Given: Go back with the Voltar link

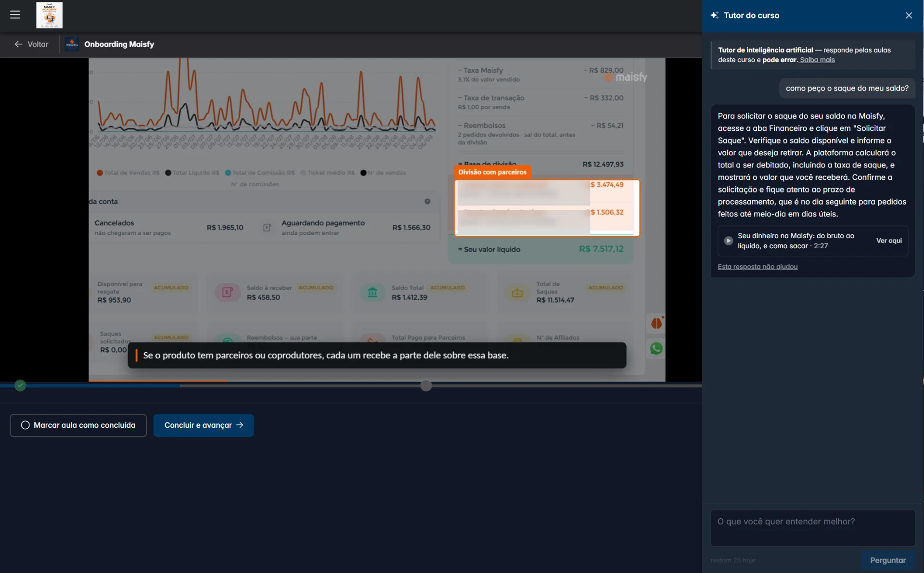Looking at the screenshot, I should (x=31, y=44).
